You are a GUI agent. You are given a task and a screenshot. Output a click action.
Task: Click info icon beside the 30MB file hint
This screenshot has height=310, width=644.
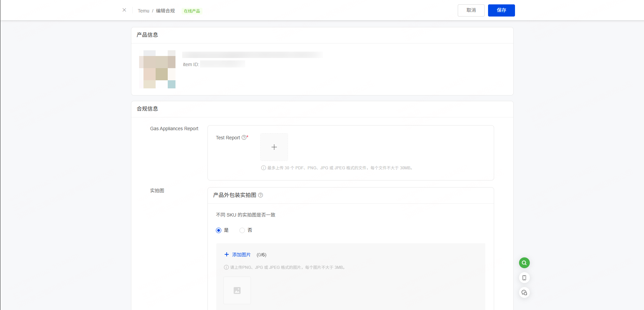coord(263,168)
